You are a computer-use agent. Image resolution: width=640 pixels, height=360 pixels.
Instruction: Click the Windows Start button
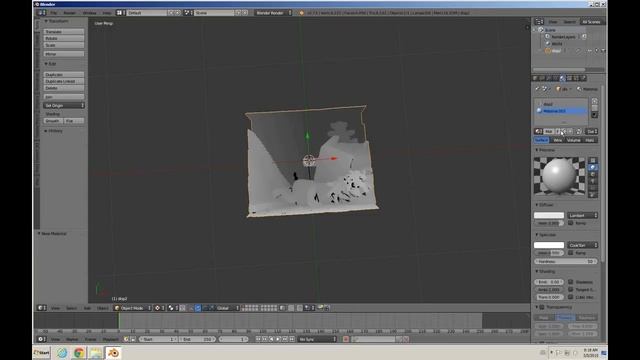(x=42, y=353)
